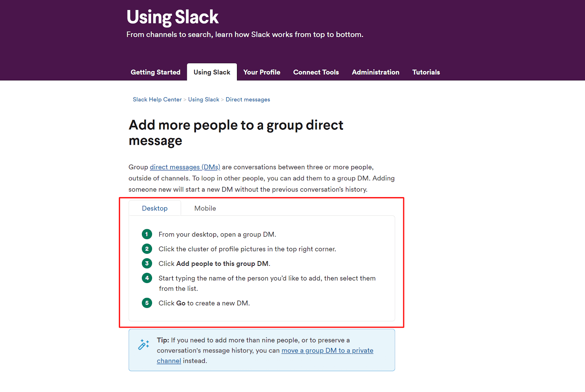Open the Tutorials tab

[426, 72]
